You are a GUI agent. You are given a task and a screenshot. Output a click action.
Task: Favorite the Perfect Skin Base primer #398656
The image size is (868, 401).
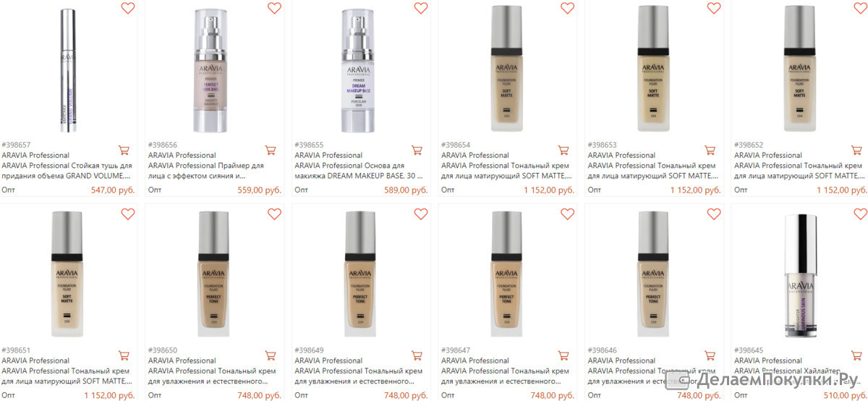[x=274, y=9]
